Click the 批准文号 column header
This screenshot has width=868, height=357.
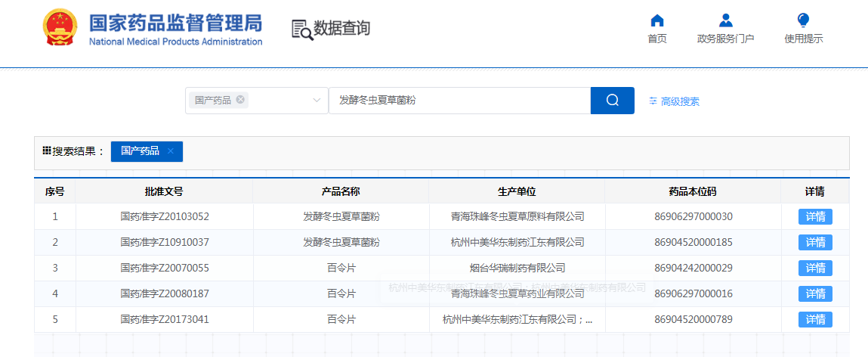pyautogui.click(x=164, y=192)
